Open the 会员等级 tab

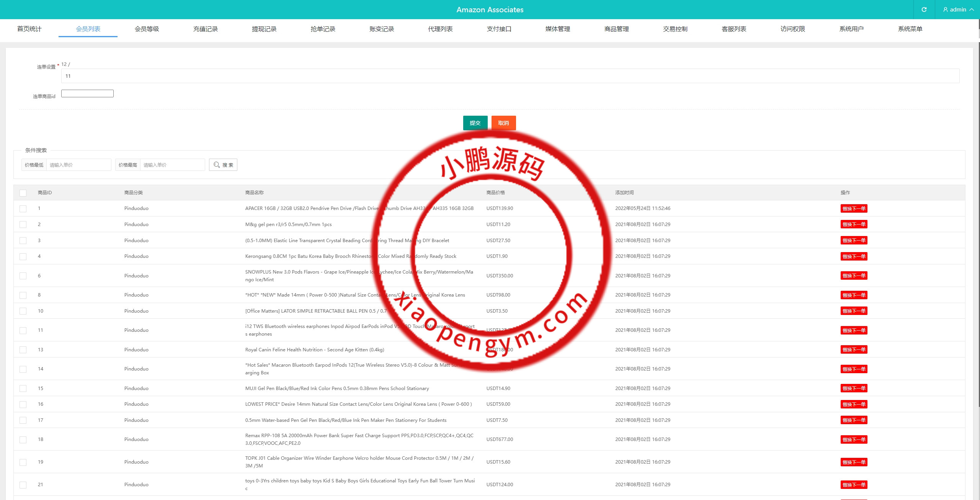[x=147, y=29]
